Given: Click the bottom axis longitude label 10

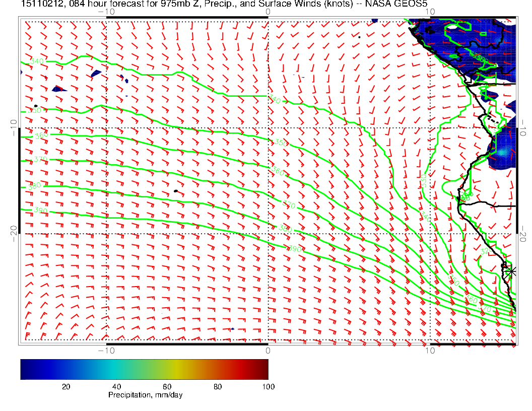Looking at the screenshot, I should [x=429, y=350].
